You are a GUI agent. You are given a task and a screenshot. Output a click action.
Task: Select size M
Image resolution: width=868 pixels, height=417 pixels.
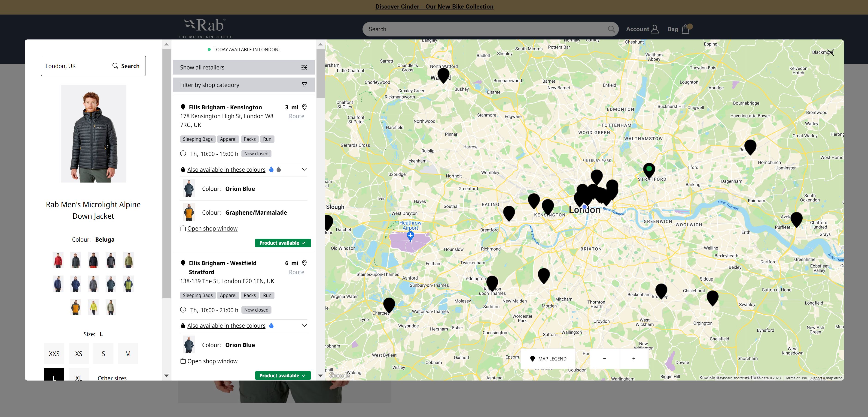(x=128, y=353)
